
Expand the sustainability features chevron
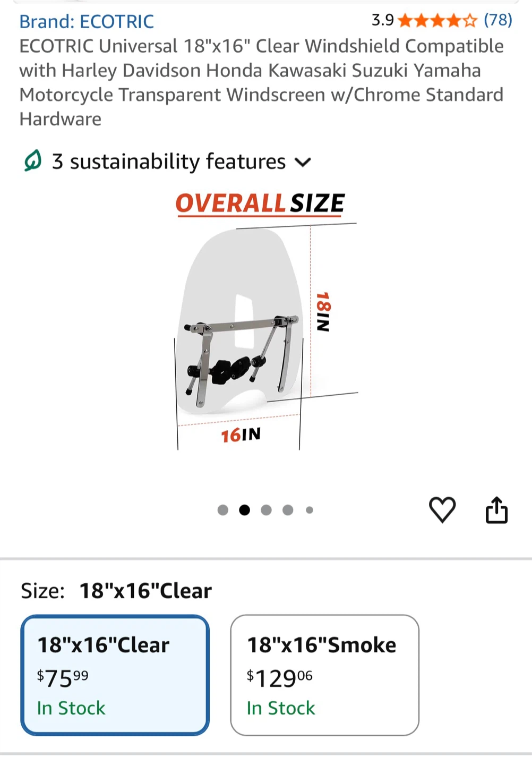[x=303, y=162]
